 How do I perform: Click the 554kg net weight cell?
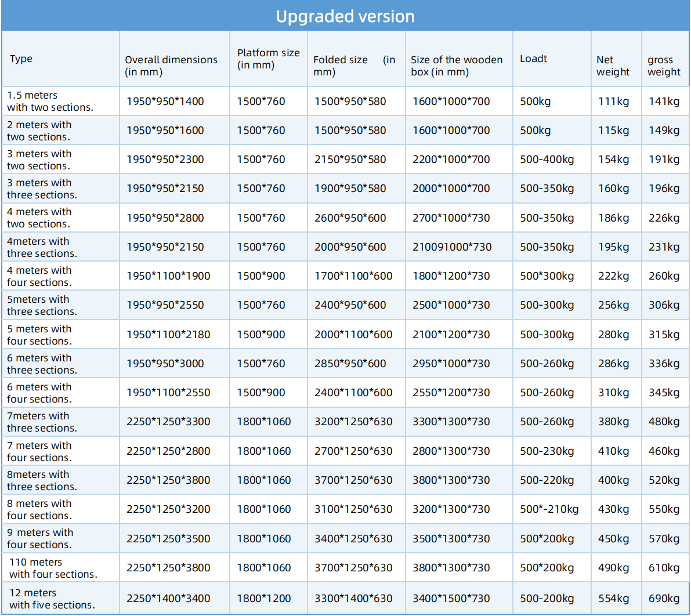pos(613,598)
